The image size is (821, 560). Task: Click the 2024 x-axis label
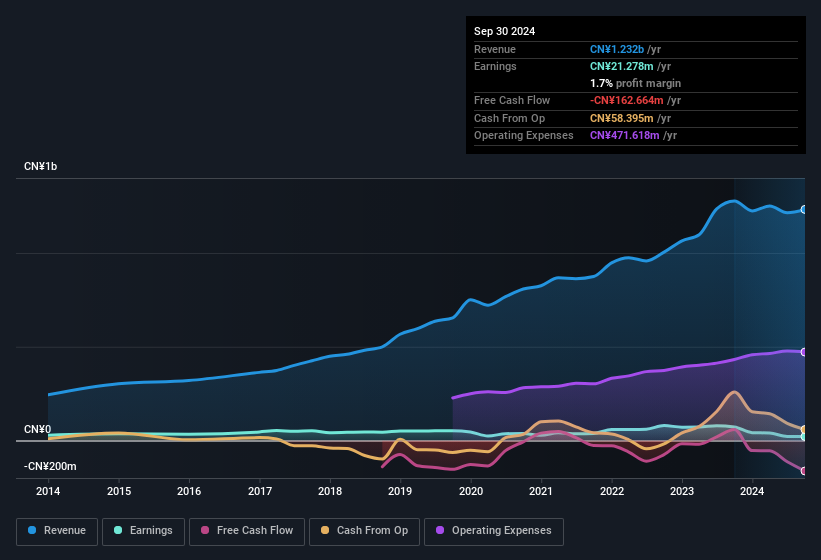pos(752,491)
